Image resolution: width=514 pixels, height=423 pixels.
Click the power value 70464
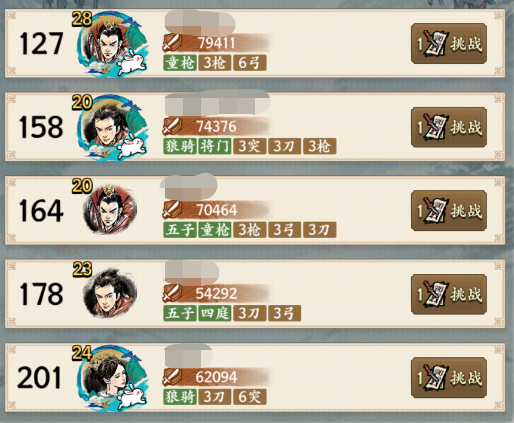[x=217, y=210]
